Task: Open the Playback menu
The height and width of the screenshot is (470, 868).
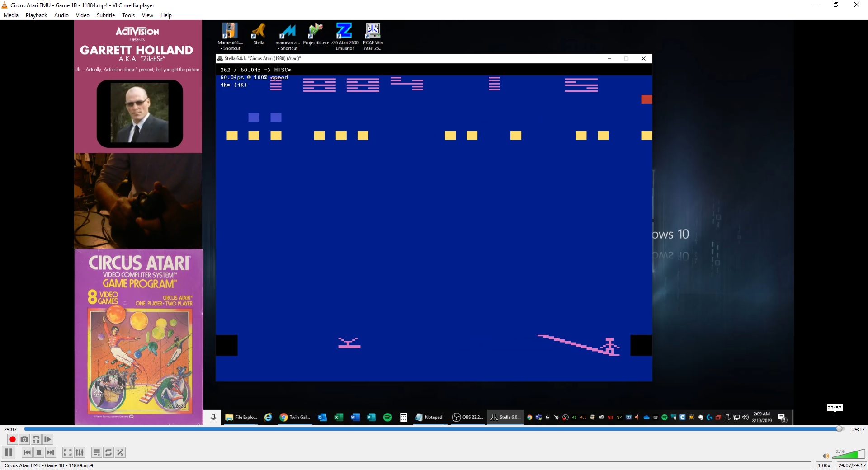Action: pyautogui.click(x=36, y=15)
